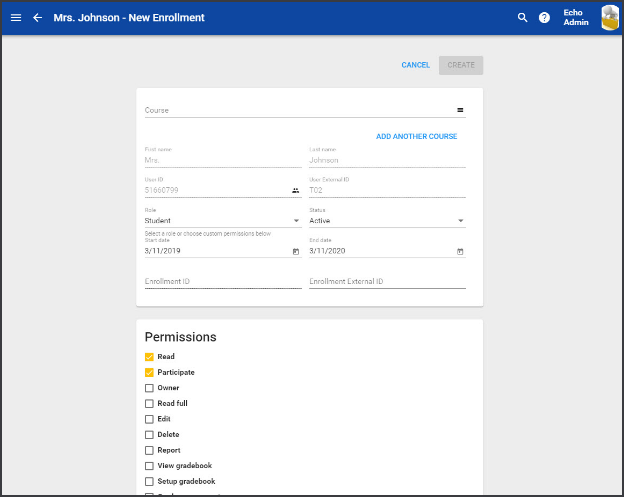Click the Cancel button

[415, 65]
